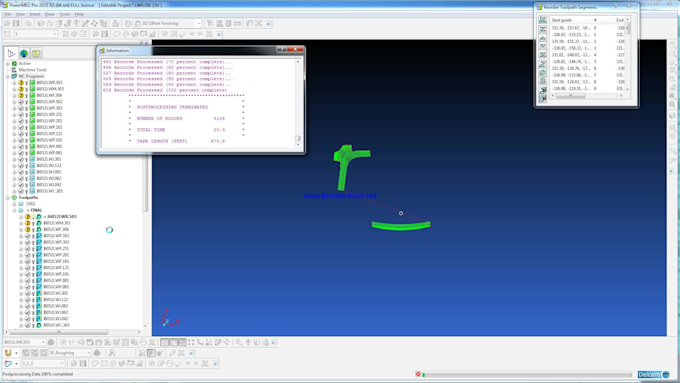
Task: Open the 3,3,2 boundary dropdown
Action: 62,363
